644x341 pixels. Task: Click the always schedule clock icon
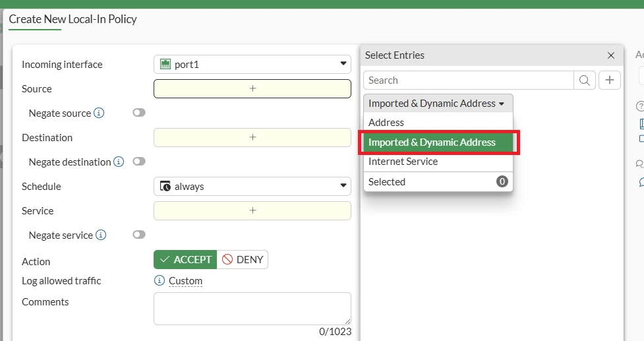pyautogui.click(x=165, y=186)
